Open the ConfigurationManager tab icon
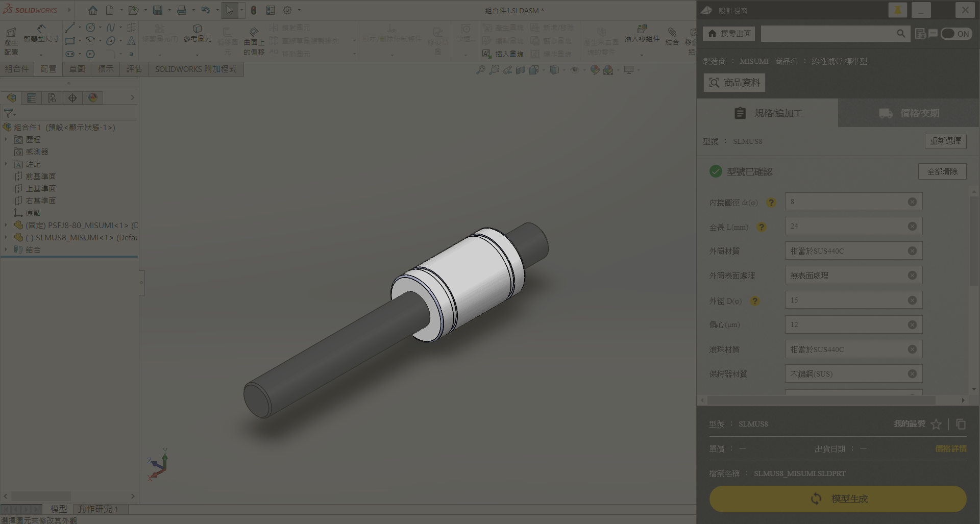 coord(52,98)
